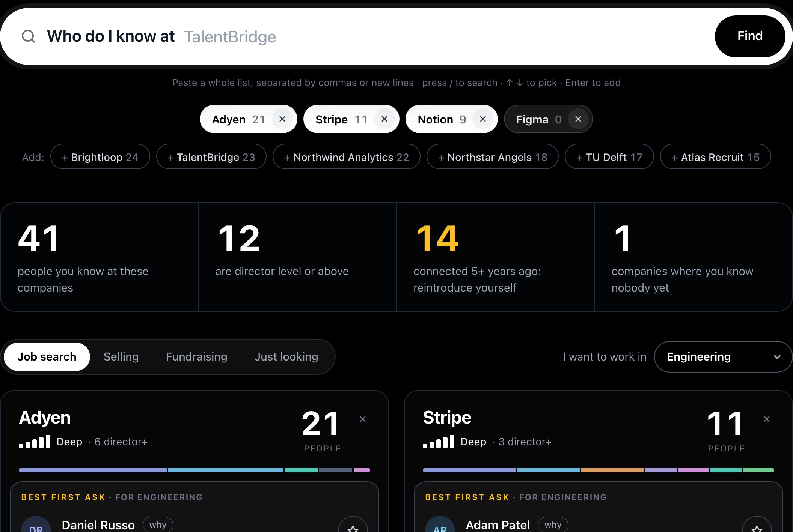Remove the Notion chip
Viewport: 793px width, 532px height.
[x=483, y=119]
